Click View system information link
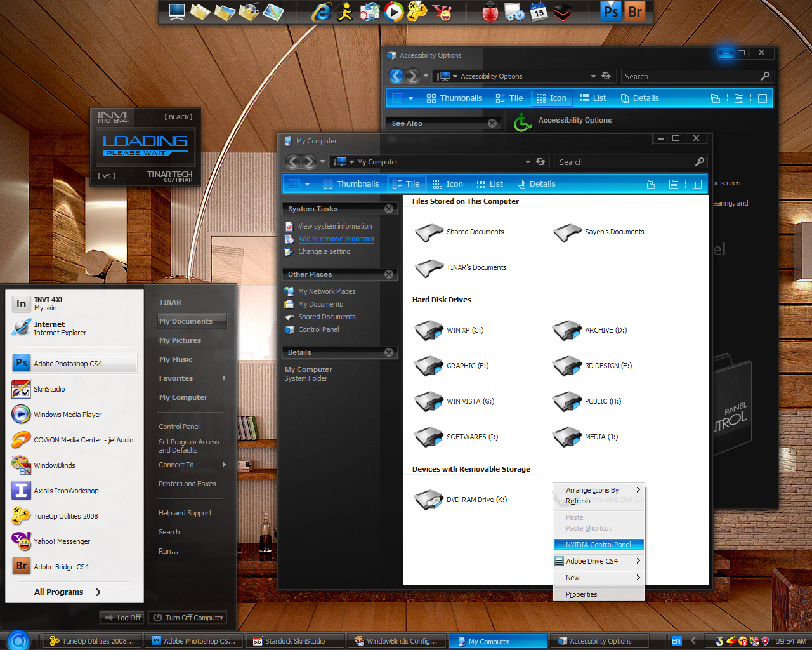The width and height of the screenshot is (812, 650). 335,226
